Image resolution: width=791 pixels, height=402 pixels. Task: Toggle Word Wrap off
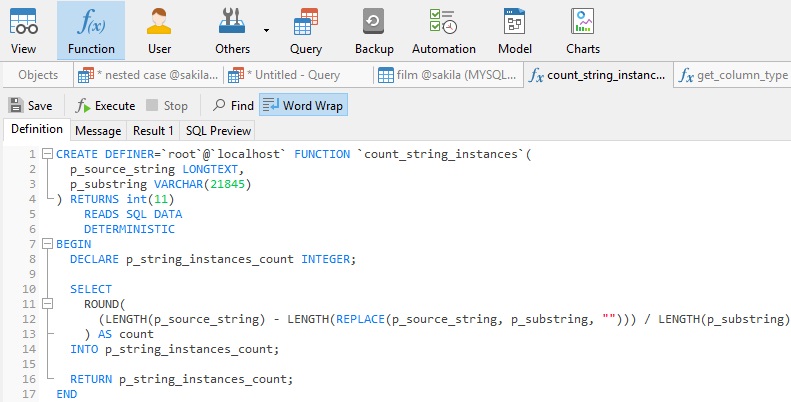pyautogui.click(x=303, y=105)
